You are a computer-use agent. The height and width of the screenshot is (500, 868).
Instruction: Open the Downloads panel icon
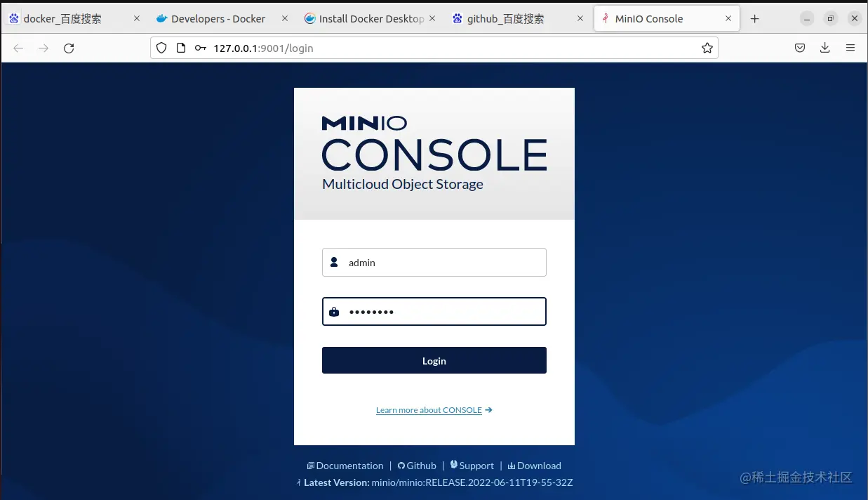825,48
